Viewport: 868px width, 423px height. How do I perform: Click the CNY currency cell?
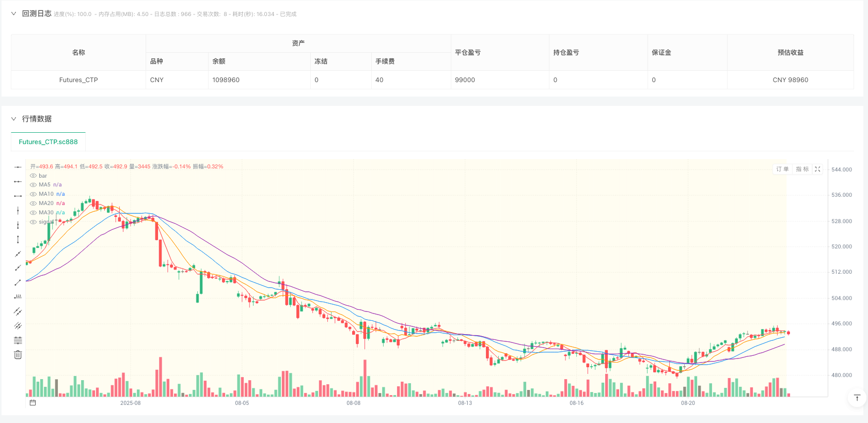pos(177,80)
